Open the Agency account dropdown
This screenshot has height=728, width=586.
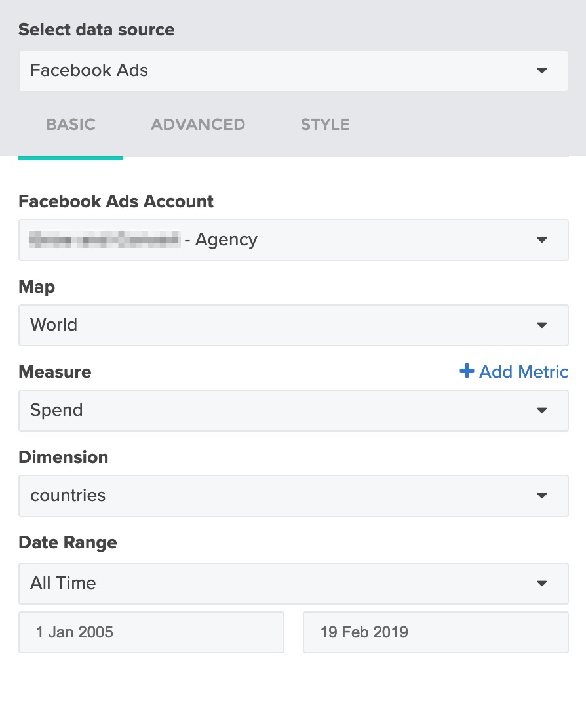[293, 240]
